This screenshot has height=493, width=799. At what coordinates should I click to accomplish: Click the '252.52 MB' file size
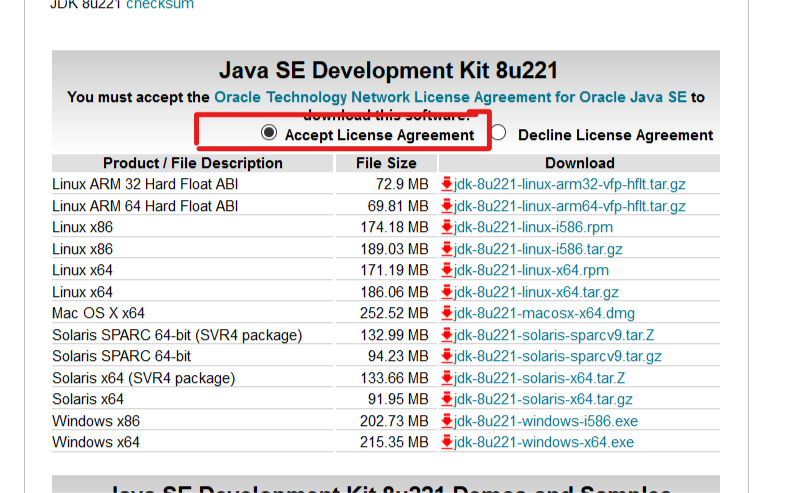coord(394,313)
